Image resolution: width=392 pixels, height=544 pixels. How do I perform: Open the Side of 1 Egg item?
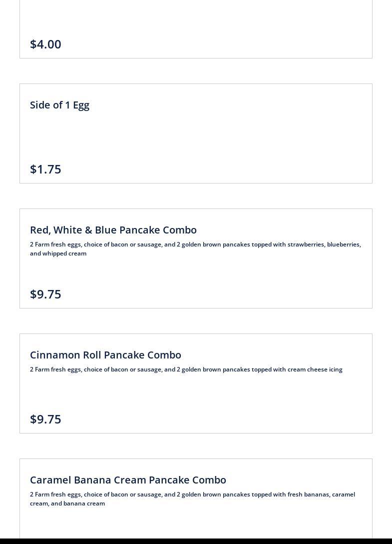(x=59, y=105)
